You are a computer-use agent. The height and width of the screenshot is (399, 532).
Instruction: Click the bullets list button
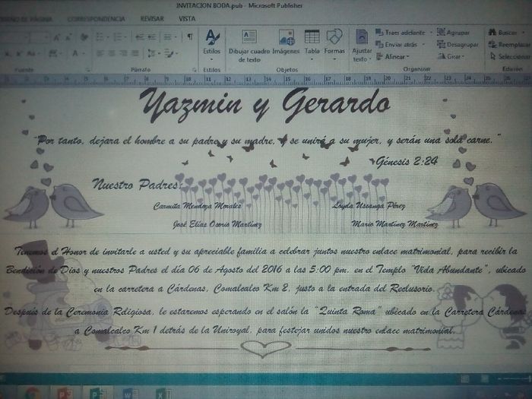100,37
